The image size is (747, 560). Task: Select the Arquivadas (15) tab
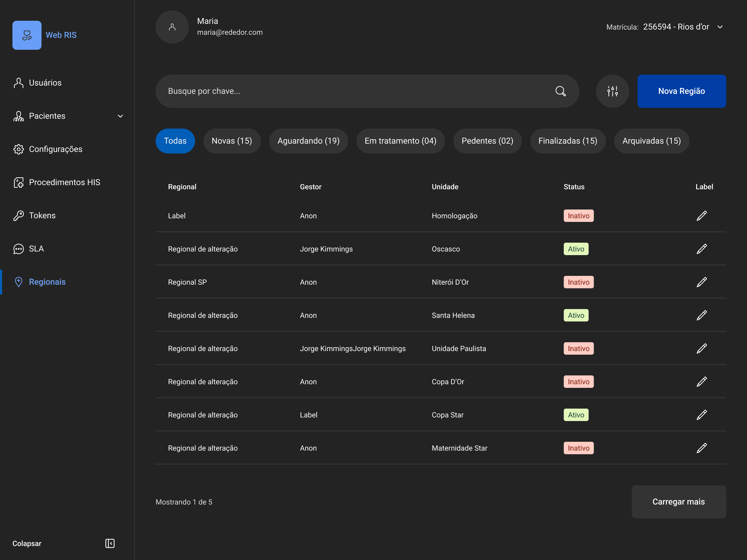click(x=651, y=141)
